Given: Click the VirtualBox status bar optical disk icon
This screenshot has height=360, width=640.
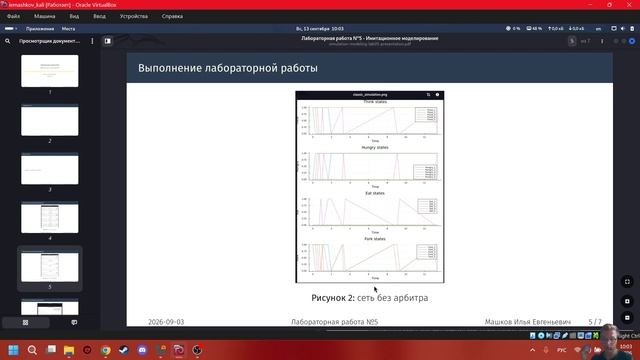Looking at the screenshot, I should coord(541,336).
